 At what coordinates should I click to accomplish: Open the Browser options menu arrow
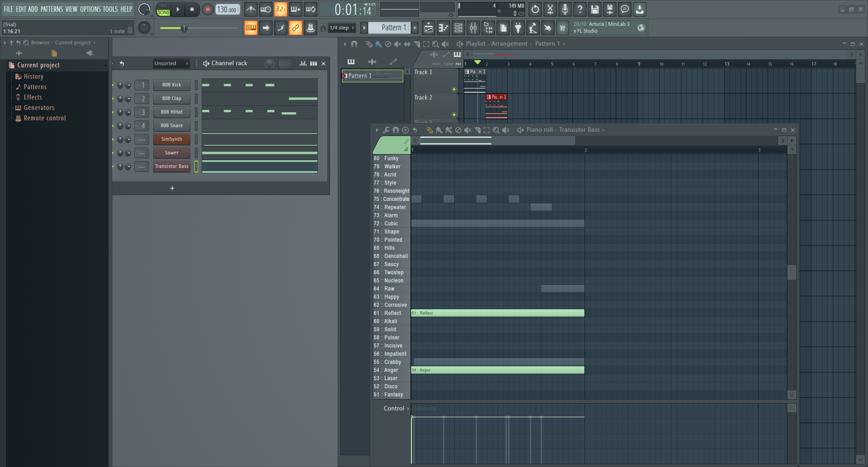(5, 43)
